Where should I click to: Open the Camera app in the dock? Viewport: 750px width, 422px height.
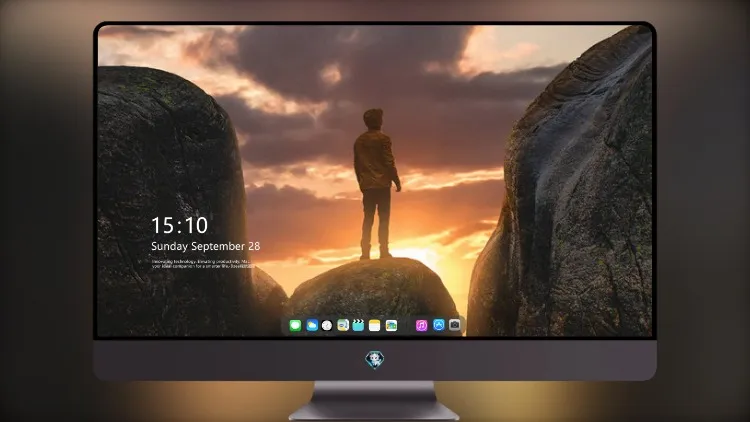[454, 325]
